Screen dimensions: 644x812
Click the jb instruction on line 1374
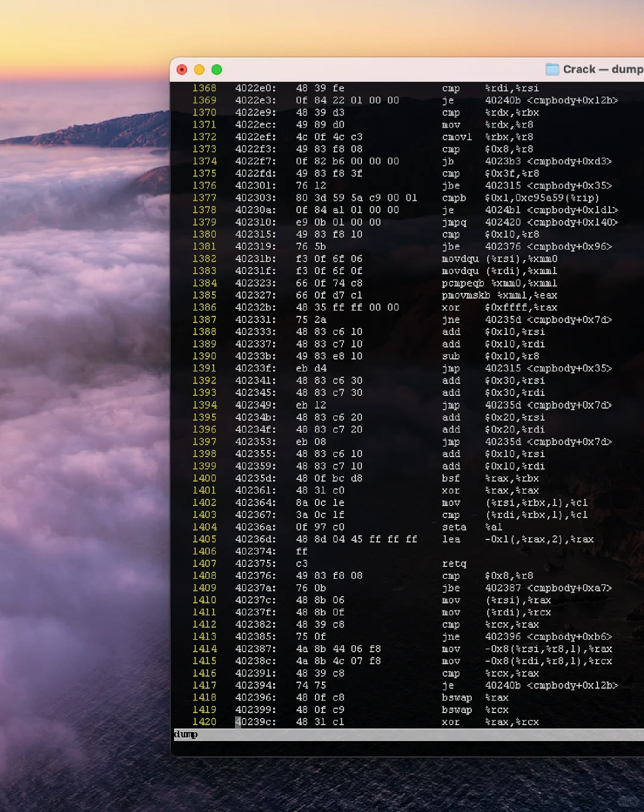click(x=448, y=162)
